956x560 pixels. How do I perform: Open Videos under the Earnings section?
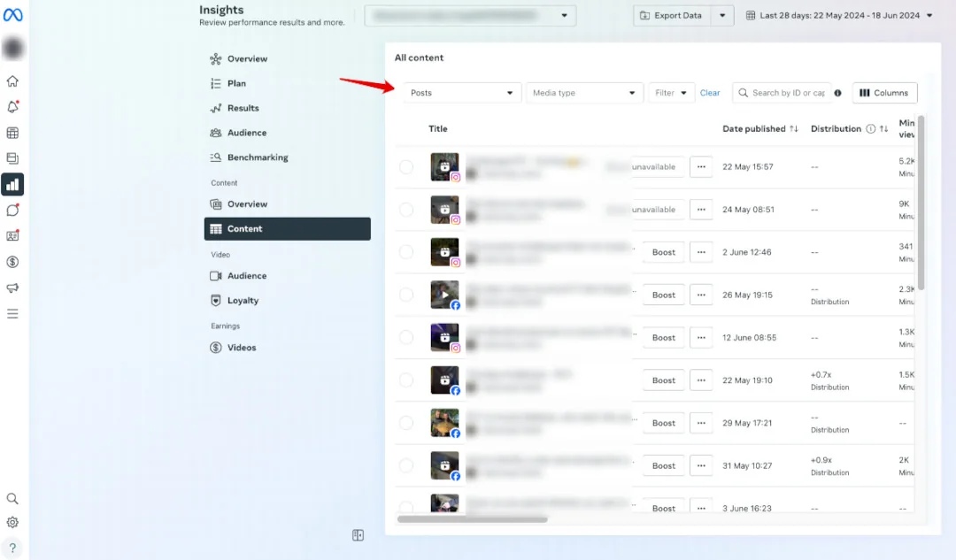pyautogui.click(x=287, y=348)
